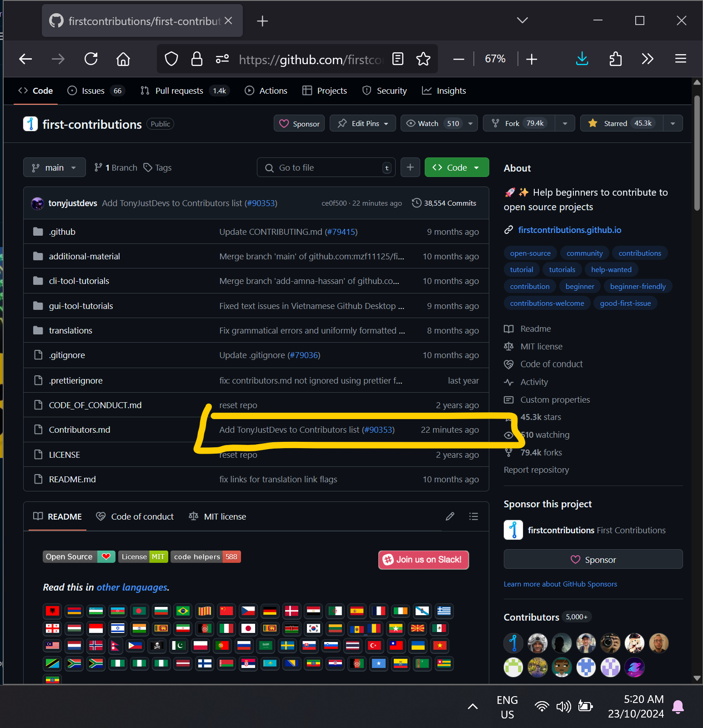Bookmark this page with star icon
This screenshot has height=728, width=703.
click(423, 59)
